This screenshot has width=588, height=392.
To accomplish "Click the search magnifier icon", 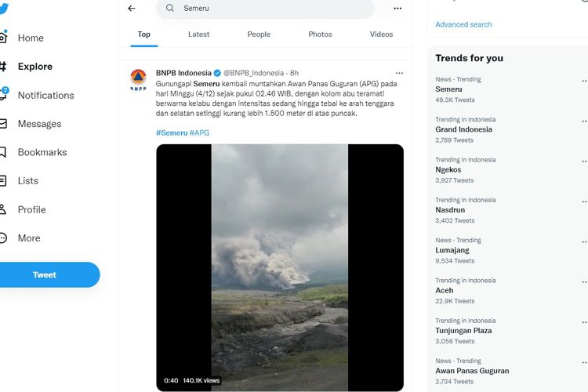I will 170,8.
